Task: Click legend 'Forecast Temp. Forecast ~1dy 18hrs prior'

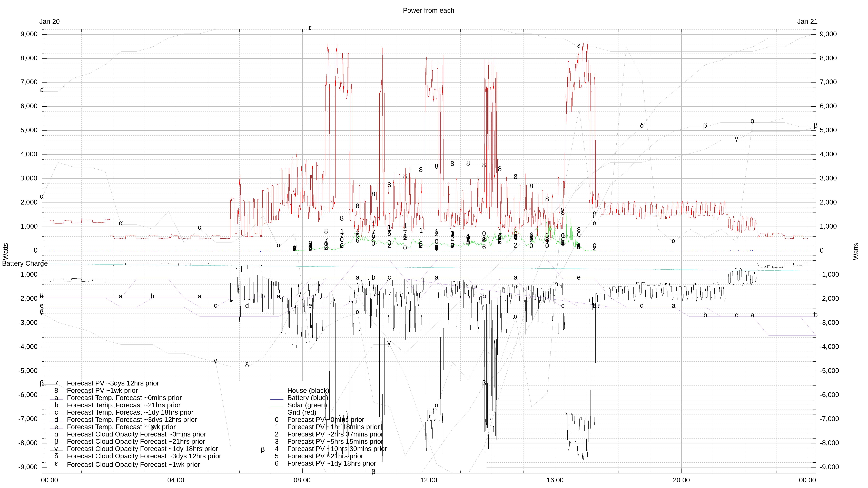Action: (x=130, y=412)
